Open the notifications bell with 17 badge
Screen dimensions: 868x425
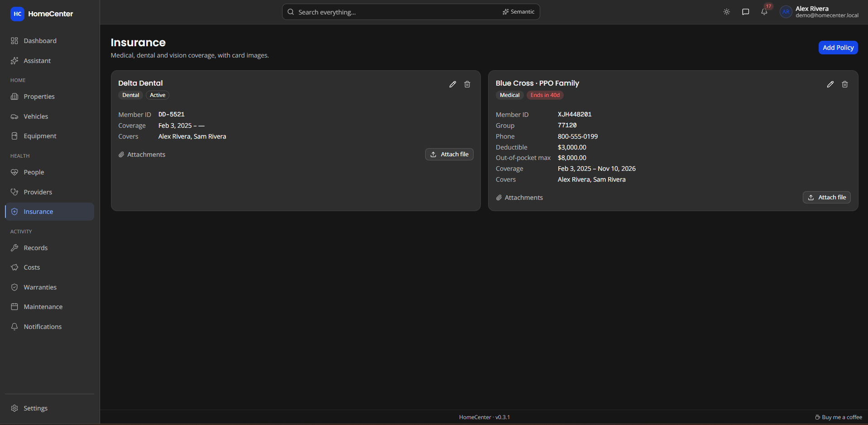764,12
